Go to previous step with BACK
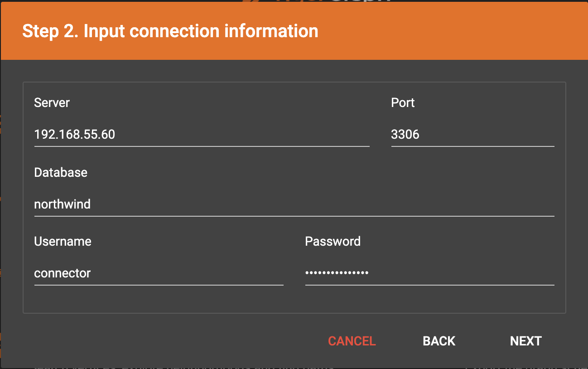Image resolution: width=588 pixels, height=369 pixels. [x=439, y=341]
